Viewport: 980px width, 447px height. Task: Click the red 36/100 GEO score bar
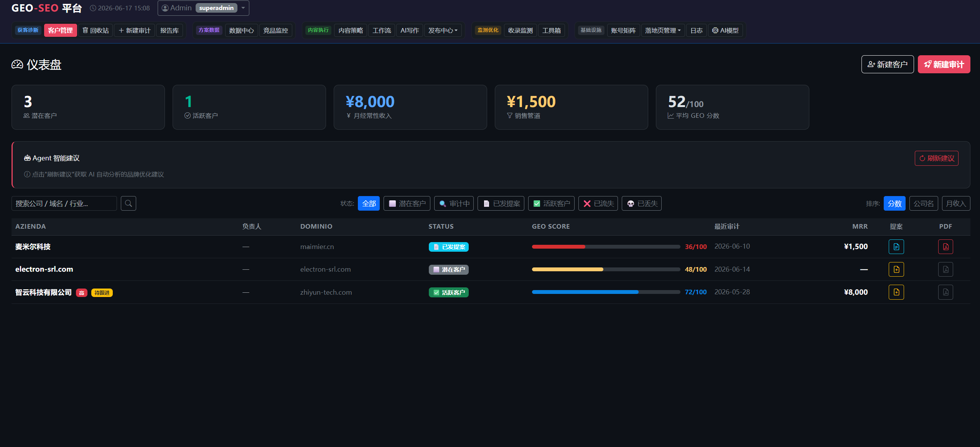[x=606, y=247]
